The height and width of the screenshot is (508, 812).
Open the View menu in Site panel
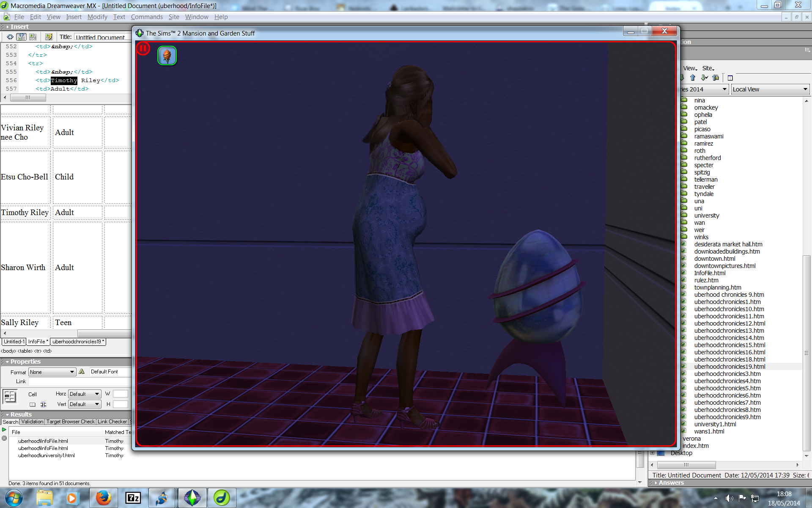(690, 68)
